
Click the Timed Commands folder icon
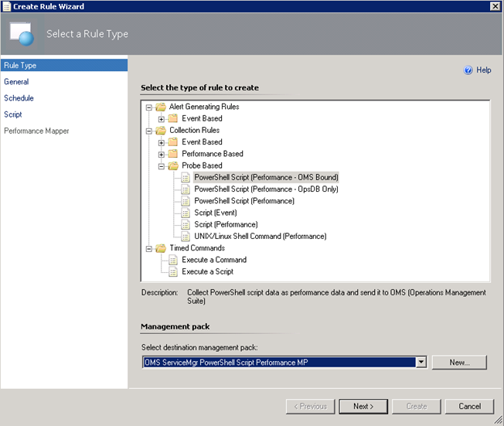coord(161,248)
